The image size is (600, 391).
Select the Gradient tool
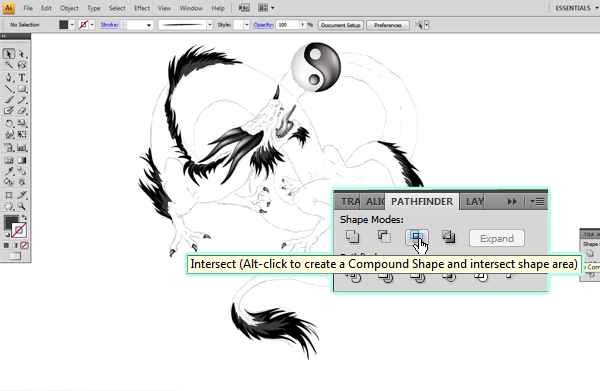pyautogui.click(x=22, y=160)
